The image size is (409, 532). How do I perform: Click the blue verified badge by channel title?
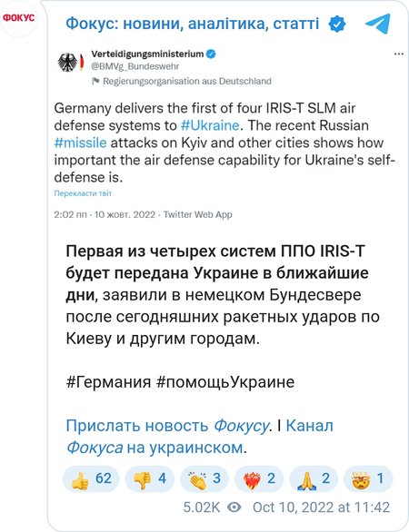(x=337, y=24)
